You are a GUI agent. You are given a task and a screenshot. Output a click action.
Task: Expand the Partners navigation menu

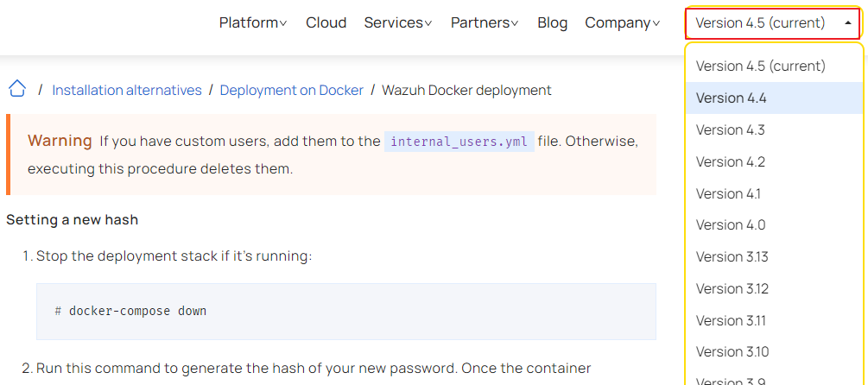(x=484, y=23)
